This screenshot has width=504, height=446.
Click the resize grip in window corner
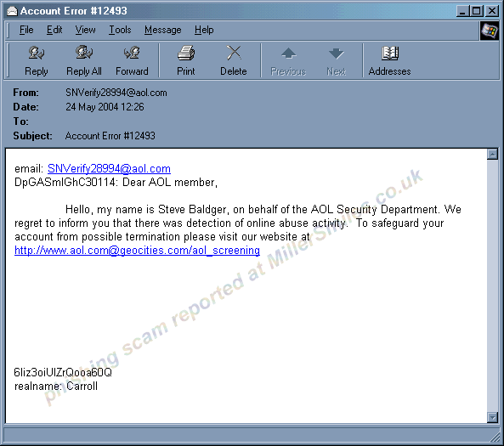[496, 438]
